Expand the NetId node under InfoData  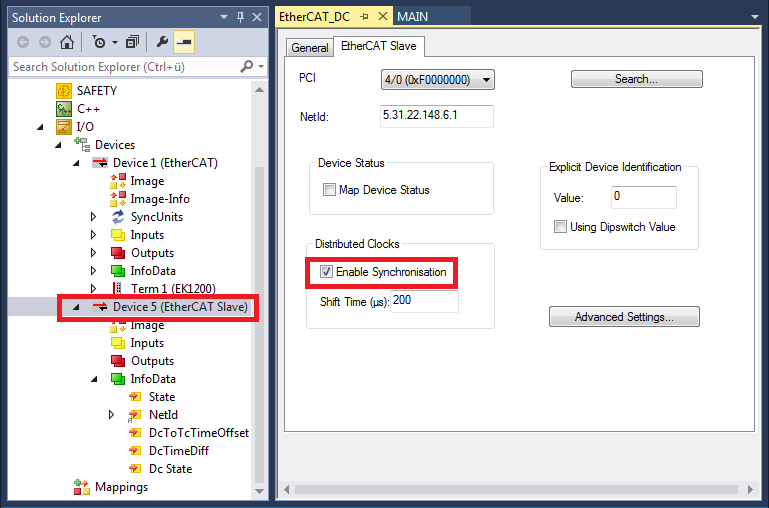pos(111,415)
